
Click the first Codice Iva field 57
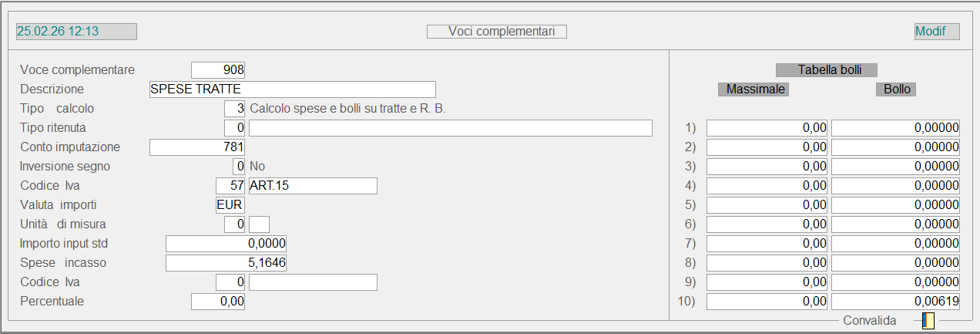point(231,186)
